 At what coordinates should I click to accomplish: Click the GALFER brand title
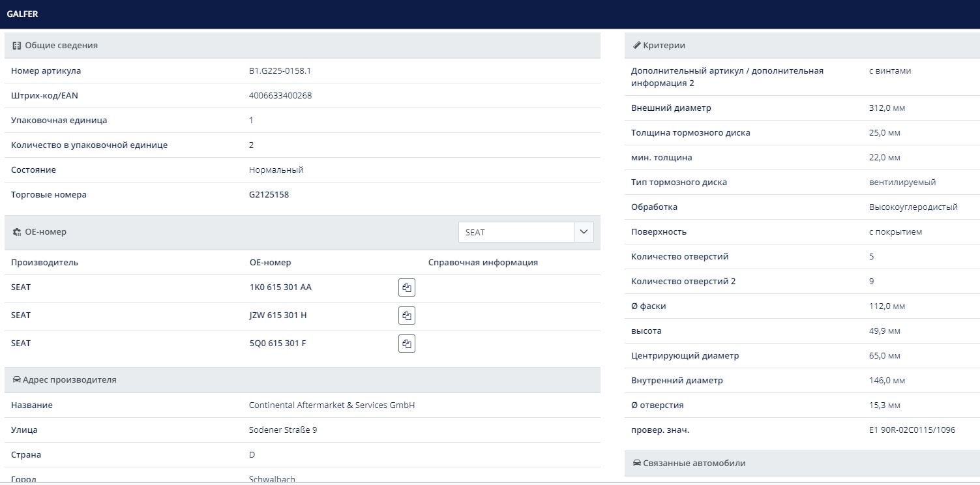(x=22, y=14)
